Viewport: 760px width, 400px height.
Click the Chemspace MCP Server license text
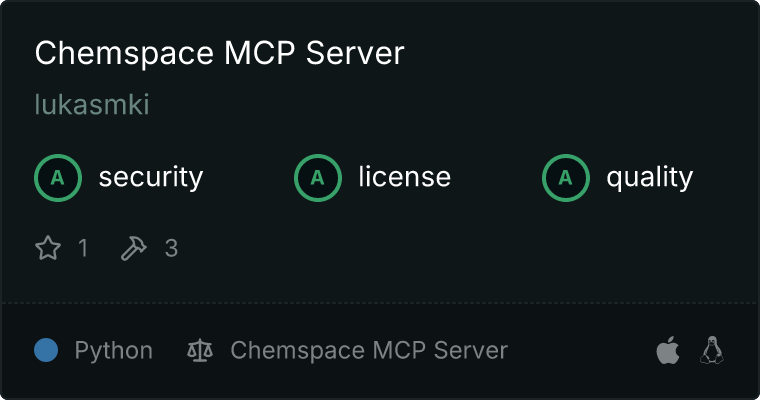[x=369, y=350]
